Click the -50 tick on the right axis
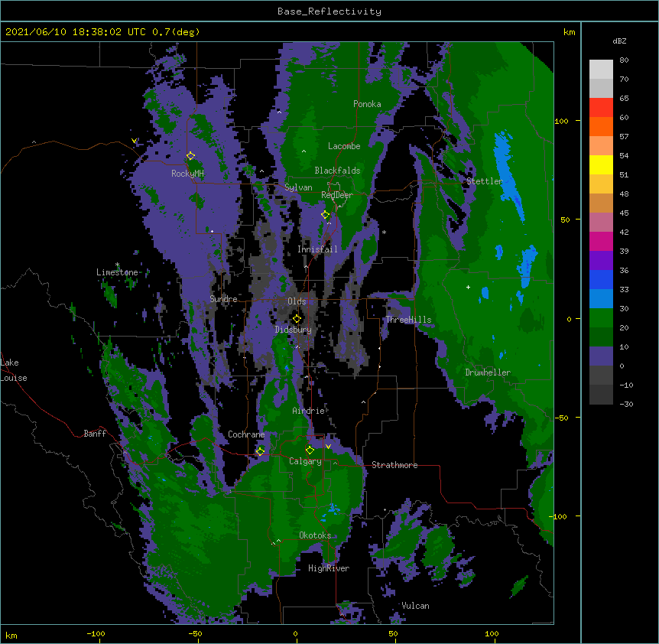659x644 pixels. [561, 418]
